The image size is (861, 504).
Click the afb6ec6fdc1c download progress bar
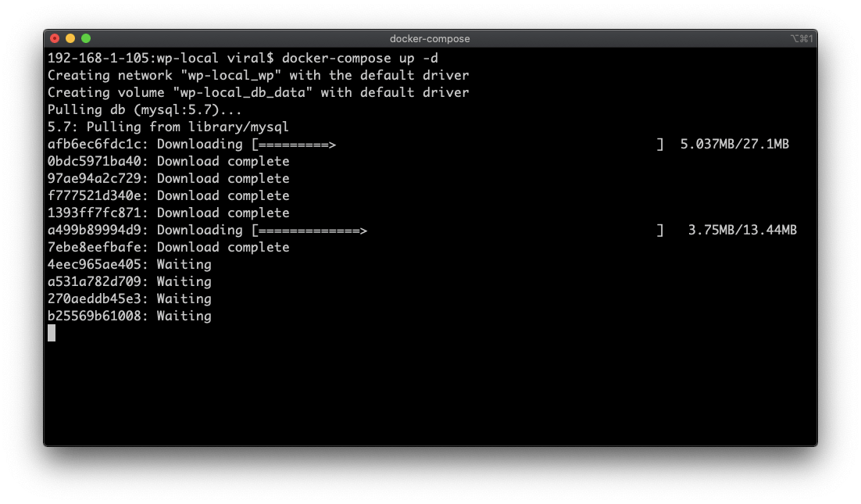458,145
